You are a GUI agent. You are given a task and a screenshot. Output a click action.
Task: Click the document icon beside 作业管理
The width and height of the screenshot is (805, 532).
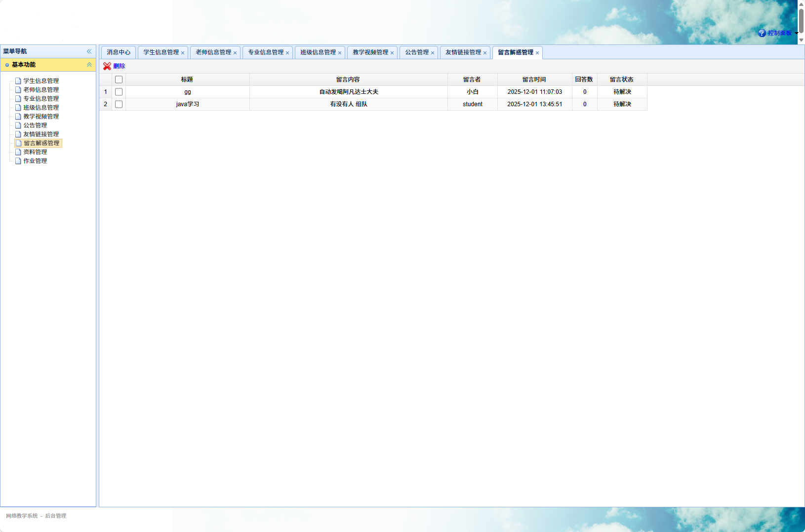(18, 161)
